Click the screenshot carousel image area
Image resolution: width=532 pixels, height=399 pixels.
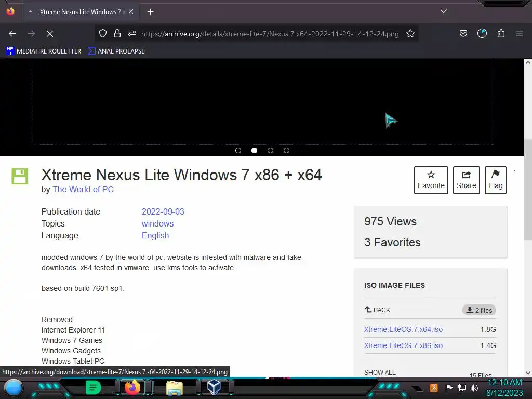click(262, 102)
